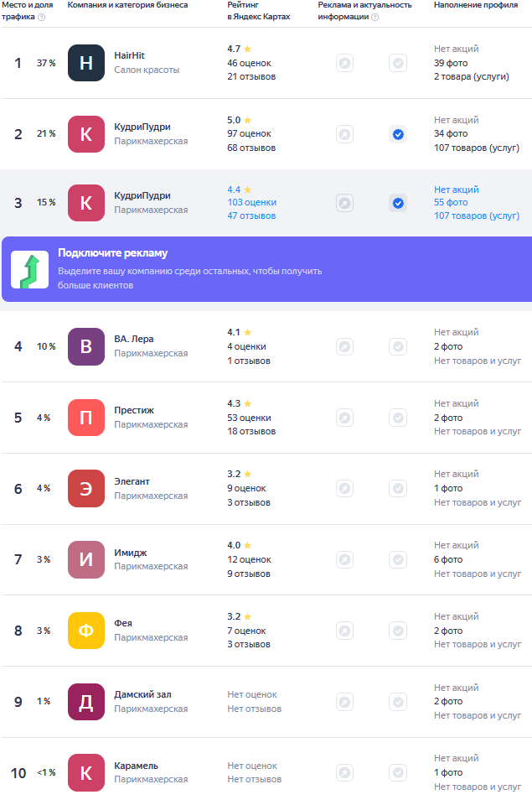Click the 'Компания и категория бизнеса' column header
This screenshot has height=805, width=532.
point(127,5)
